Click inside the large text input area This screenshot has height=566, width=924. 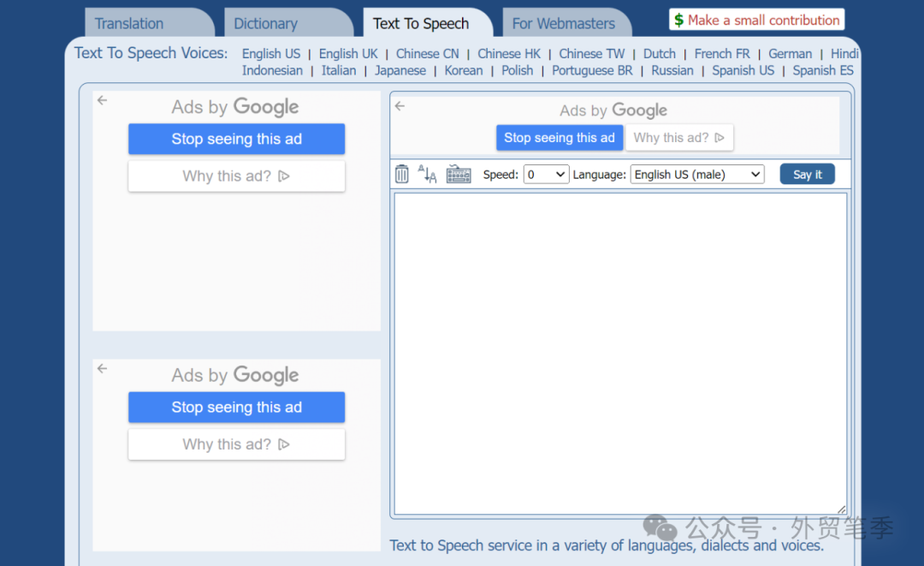coord(620,354)
